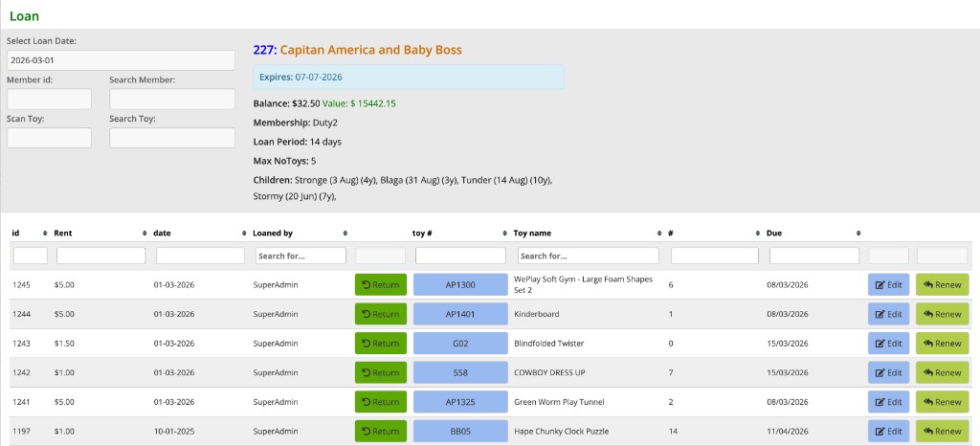Open toy BB05 button
The height and width of the screenshot is (446, 980).
pos(460,431)
